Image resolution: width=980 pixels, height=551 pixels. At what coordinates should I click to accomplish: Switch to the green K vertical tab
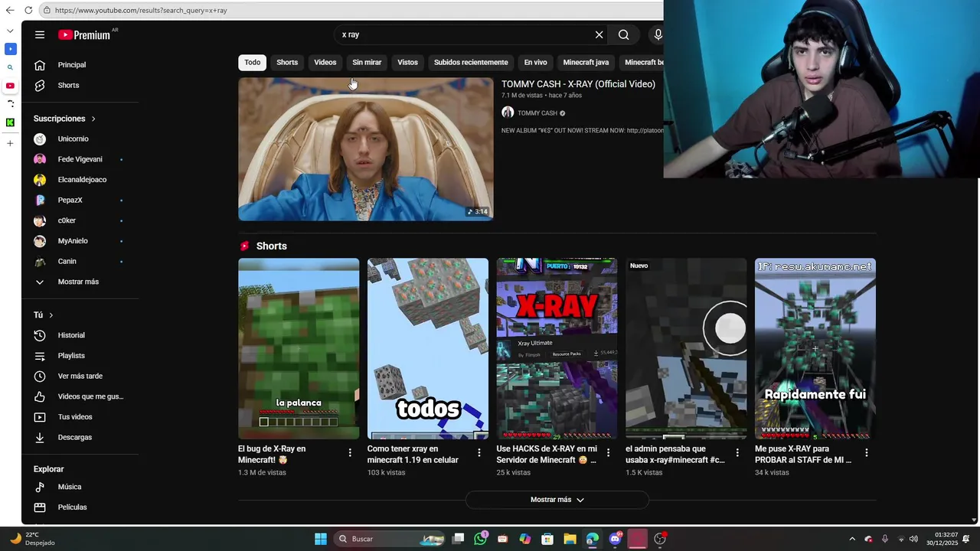pyautogui.click(x=10, y=122)
